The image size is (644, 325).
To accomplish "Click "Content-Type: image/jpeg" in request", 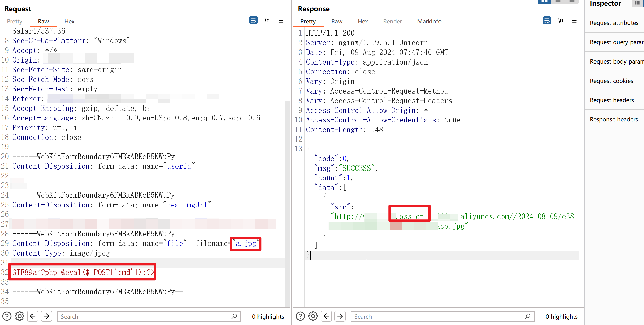I will coord(61,253).
